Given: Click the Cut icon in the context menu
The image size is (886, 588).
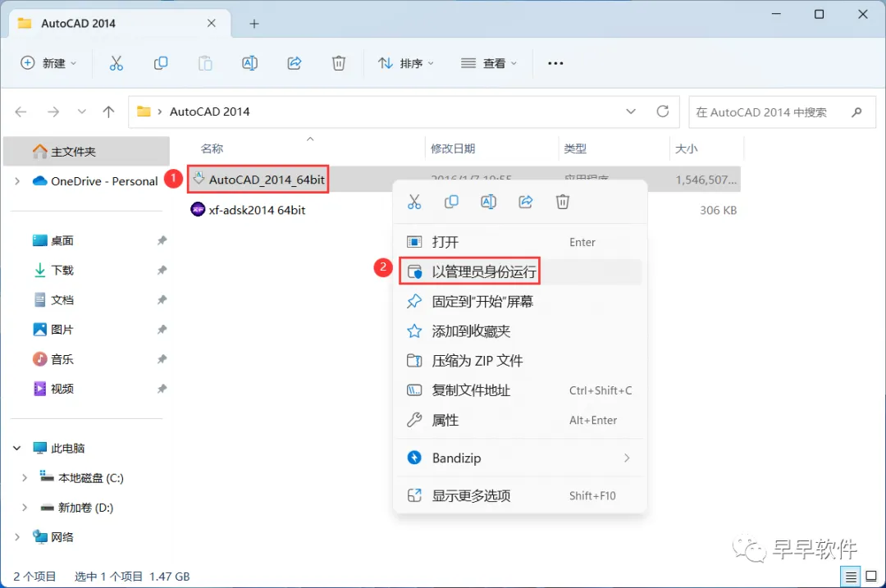Looking at the screenshot, I should click(x=414, y=202).
